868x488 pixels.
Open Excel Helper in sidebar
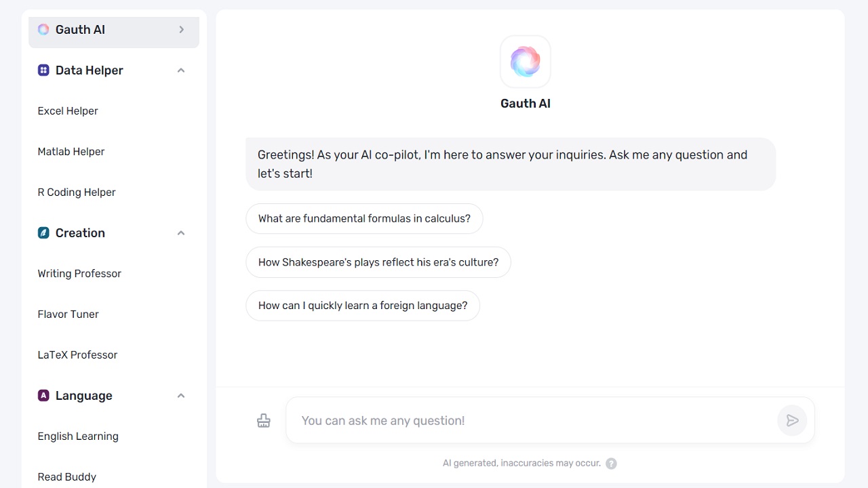pyautogui.click(x=68, y=111)
